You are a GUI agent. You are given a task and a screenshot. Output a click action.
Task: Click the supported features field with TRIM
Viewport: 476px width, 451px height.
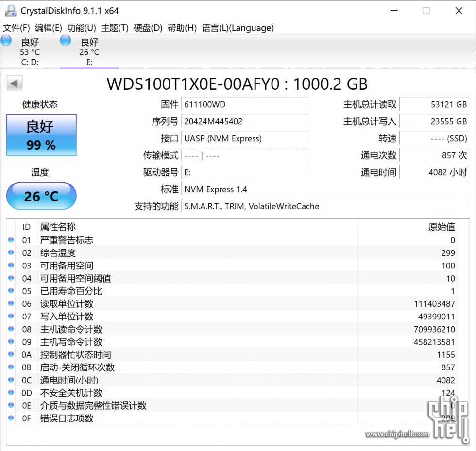coord(325,207)
